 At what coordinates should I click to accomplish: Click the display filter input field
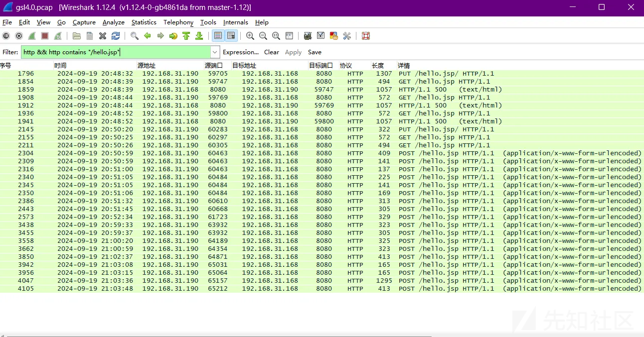click(x=116, y=52)
